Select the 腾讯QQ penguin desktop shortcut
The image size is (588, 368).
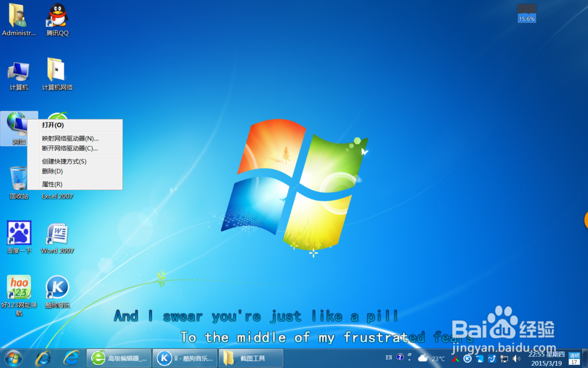point(58,19)
